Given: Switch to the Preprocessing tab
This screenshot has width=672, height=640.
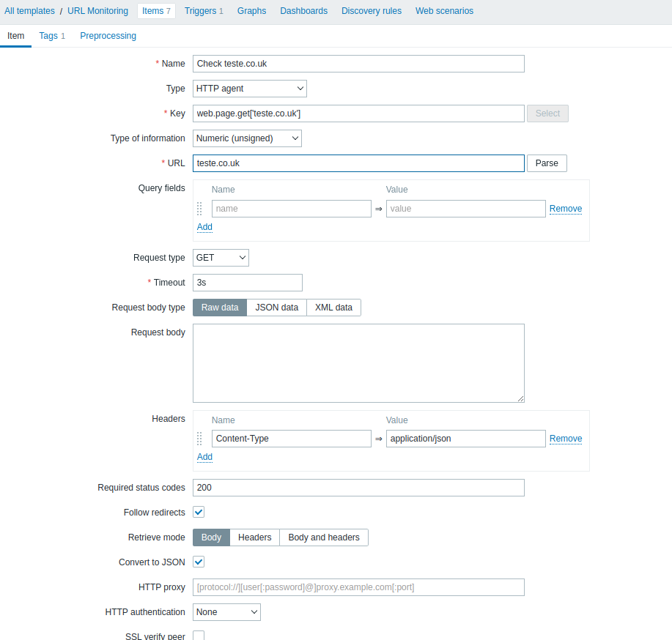Looking at the screenshot, I should pos(108,36).
